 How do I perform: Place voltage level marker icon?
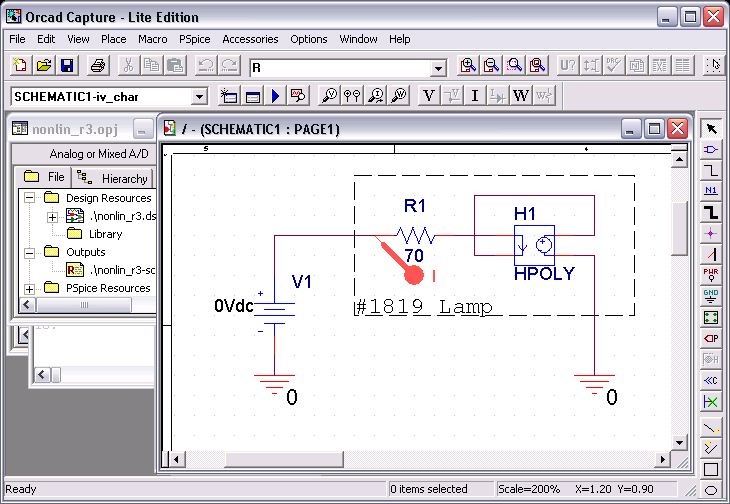tap(329, 96)
